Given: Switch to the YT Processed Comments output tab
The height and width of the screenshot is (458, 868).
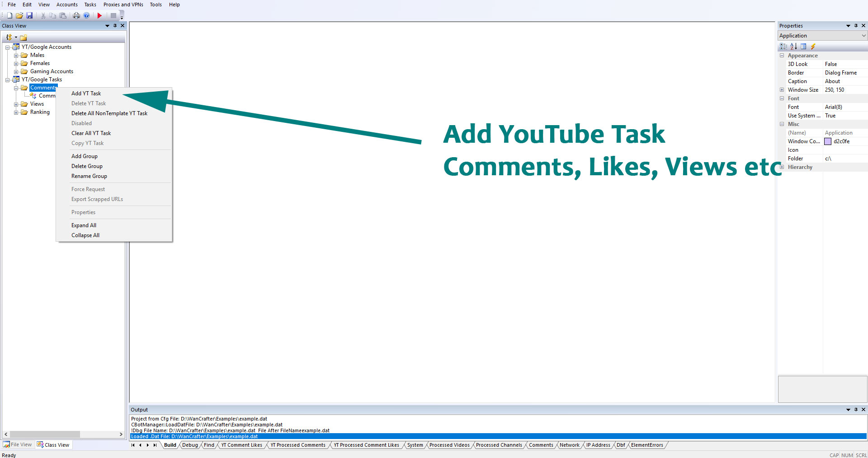Looking at the screenshot, I should pyautogui.click(x=298, y=445).
